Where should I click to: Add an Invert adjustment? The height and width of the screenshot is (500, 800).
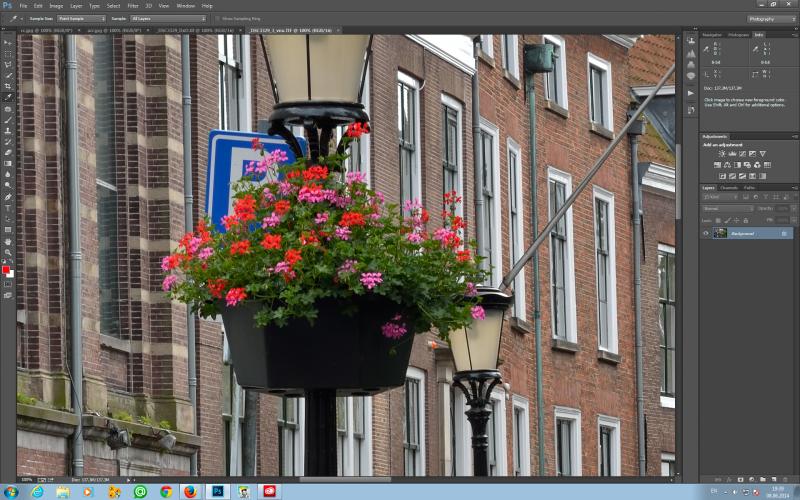click(x=722, y=176)
